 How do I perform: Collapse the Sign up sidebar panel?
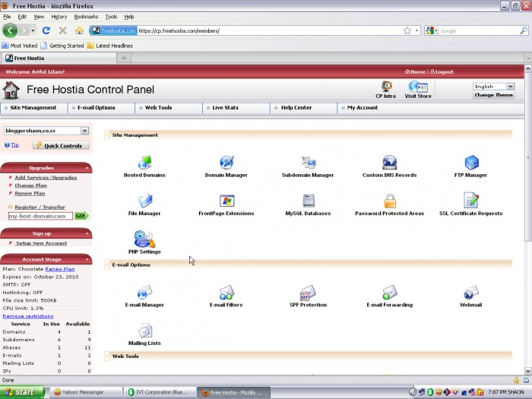(x=87, y=234)
